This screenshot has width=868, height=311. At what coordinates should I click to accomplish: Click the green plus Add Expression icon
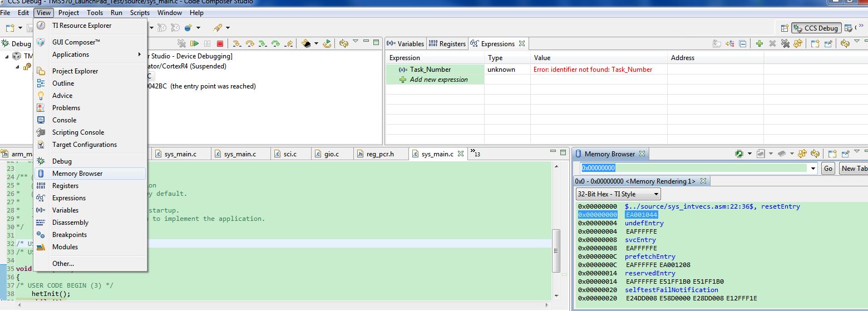coord(759,43)
